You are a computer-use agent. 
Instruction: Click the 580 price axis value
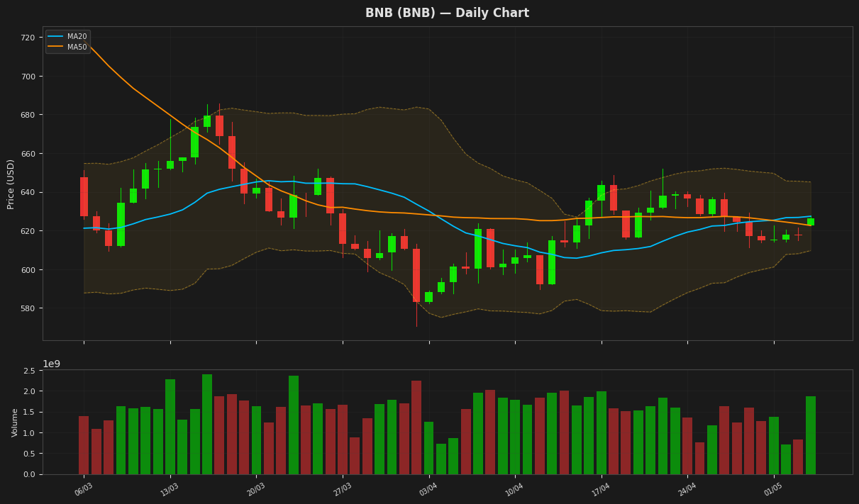coord(28,308)
